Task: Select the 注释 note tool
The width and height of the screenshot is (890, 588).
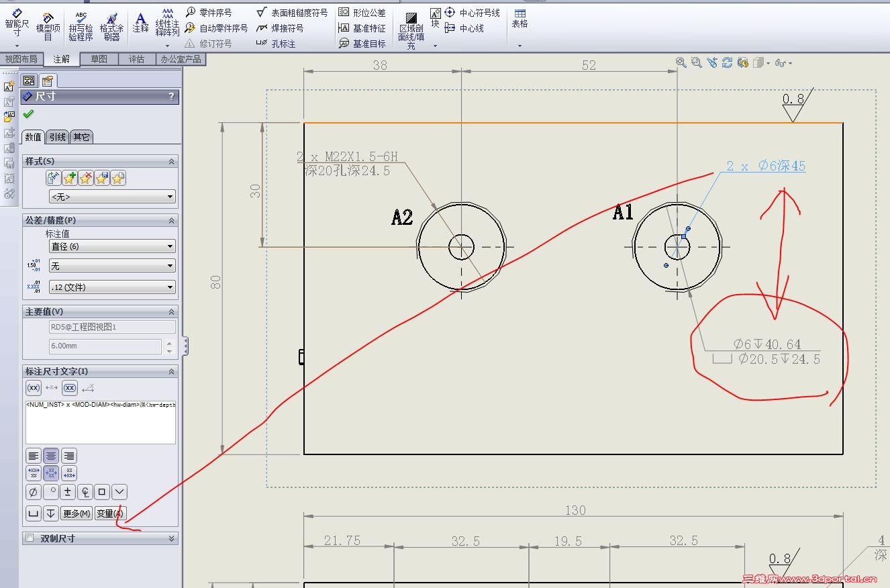Action: 140,22
